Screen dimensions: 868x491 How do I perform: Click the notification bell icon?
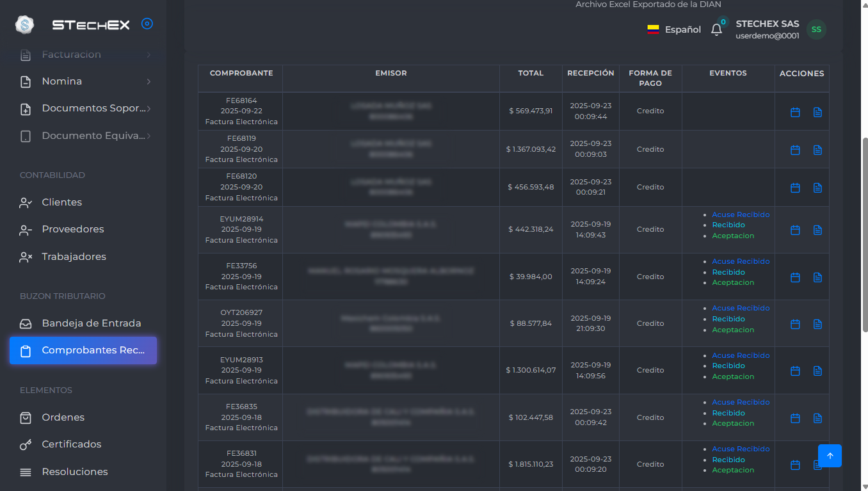716,29
